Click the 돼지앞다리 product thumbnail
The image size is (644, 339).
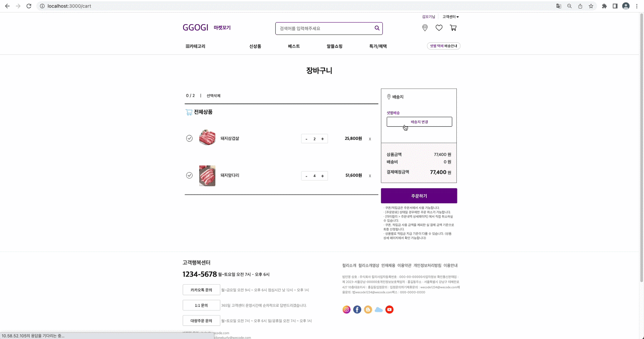pyautogui.click(x=207, y=176)
